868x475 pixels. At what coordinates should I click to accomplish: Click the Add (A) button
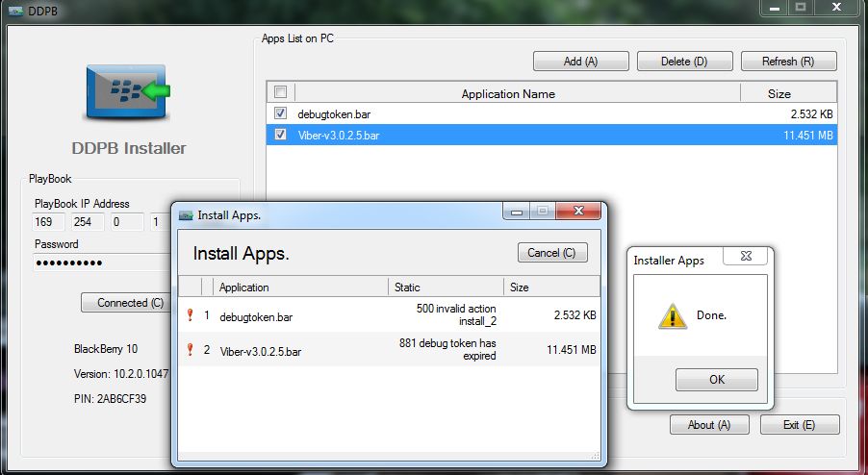(x=580, y=62)
